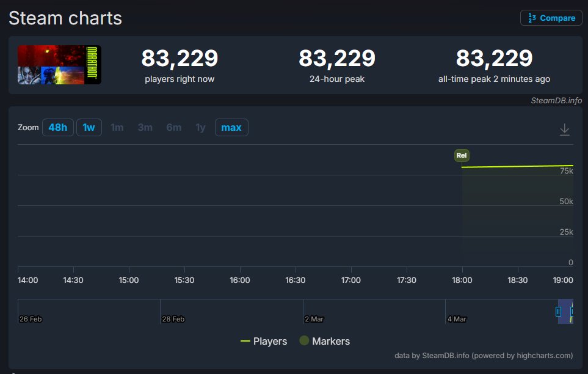The width and height of the screenshot is (588, 374).
Task: Open the chart download menu icon
Action: point(564,130)
